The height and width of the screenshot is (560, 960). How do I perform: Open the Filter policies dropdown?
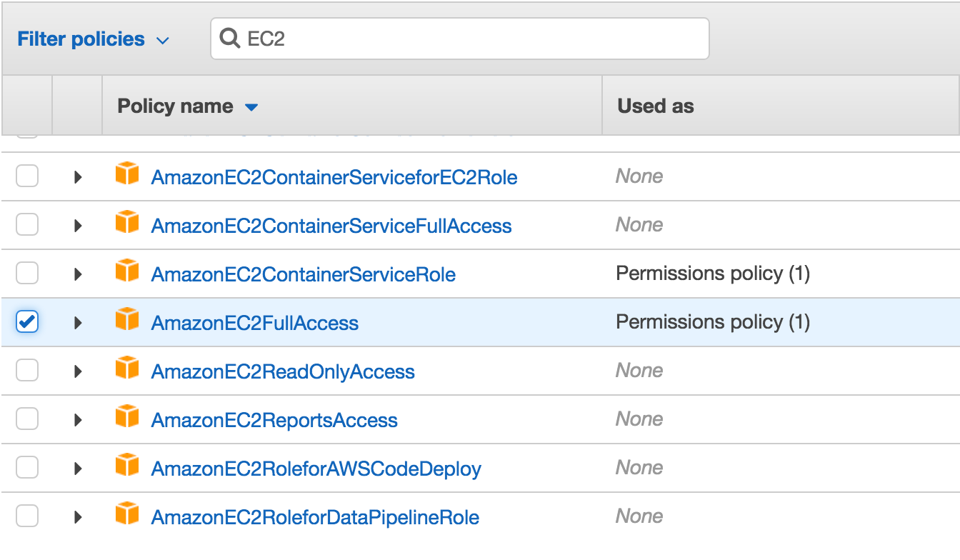(x=93, y=39)
